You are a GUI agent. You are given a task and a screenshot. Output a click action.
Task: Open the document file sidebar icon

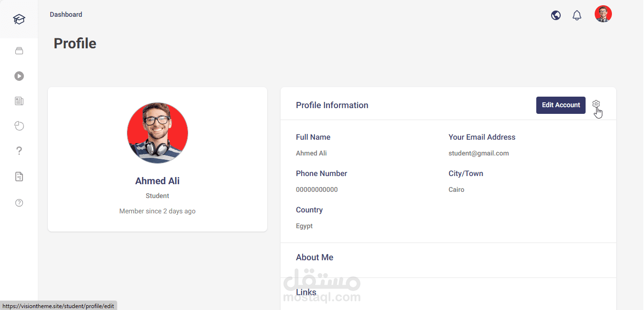click(x=19, y=177)
